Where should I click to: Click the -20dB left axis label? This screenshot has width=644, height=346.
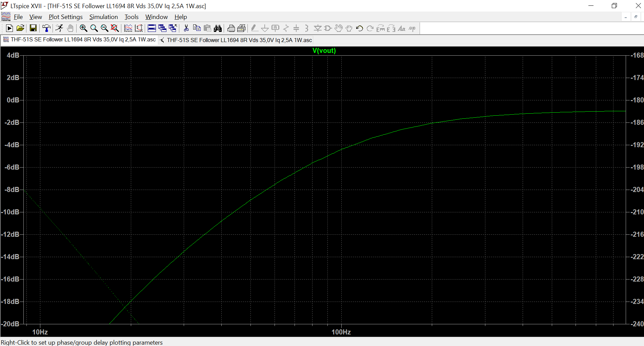[10, 324]
